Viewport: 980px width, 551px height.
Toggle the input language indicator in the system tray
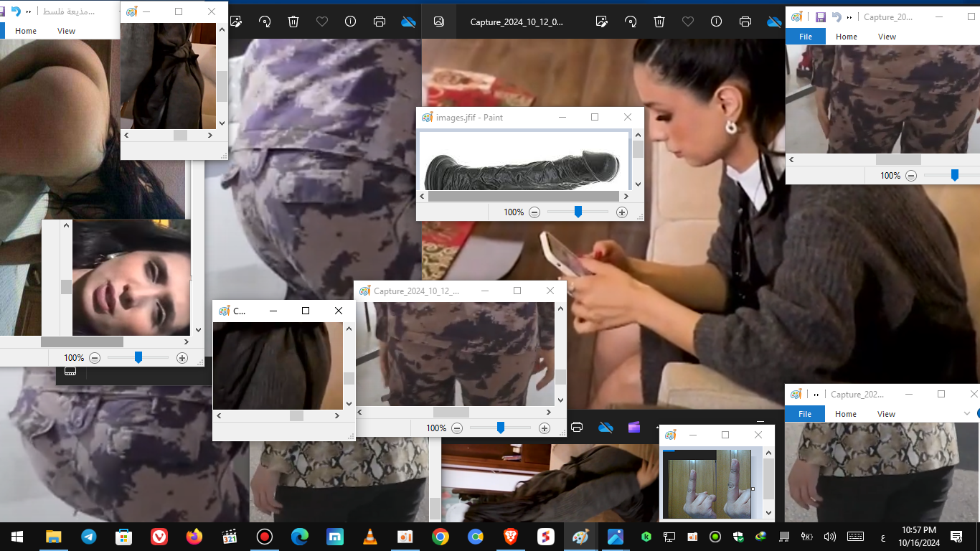point(882,537)
